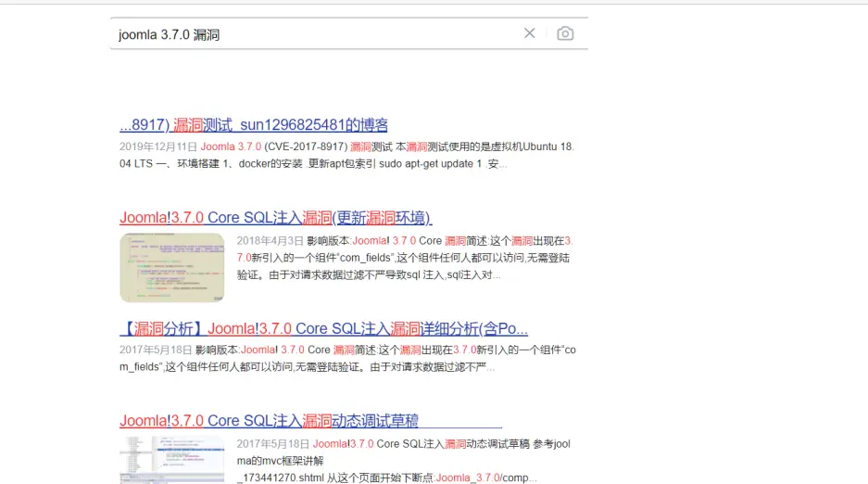Viewport: 868px width, 484px height.
Task: Click the debugger thumbnail beside 动态调试草稿 result
Action: coord(172,460)
